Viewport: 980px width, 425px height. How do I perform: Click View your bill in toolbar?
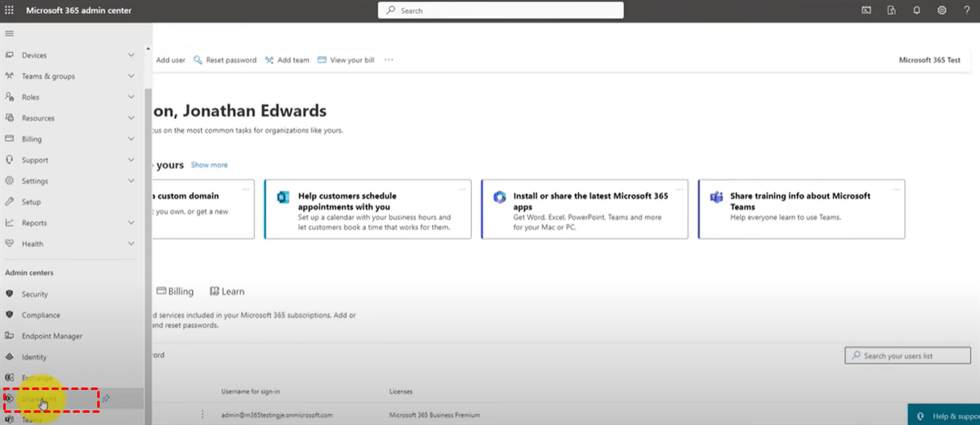pos(346,60)
